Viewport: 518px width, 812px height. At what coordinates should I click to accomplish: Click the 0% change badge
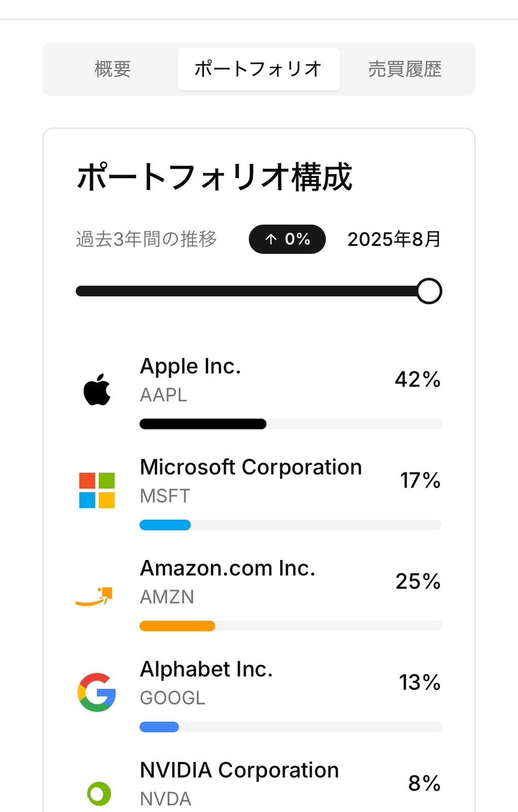click(x=287, y=239)
